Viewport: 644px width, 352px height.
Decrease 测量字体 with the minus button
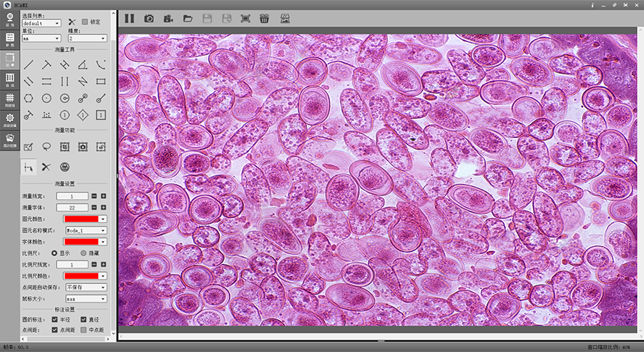pos(94,207)
